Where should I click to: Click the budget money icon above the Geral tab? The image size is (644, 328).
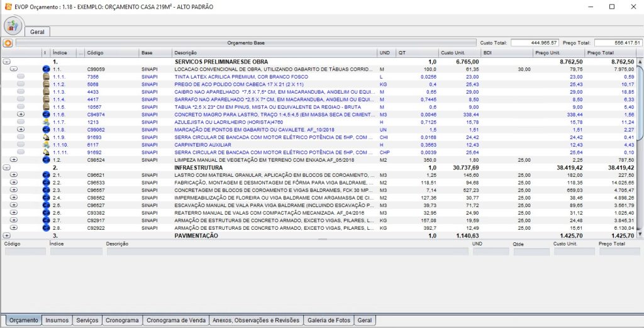pos(13,26)
